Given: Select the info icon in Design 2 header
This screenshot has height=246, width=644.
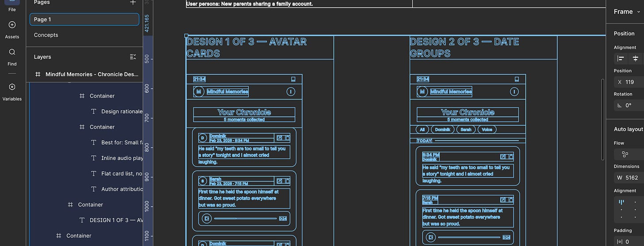Looking at the screenshot, I should click(x=514, y=92).
